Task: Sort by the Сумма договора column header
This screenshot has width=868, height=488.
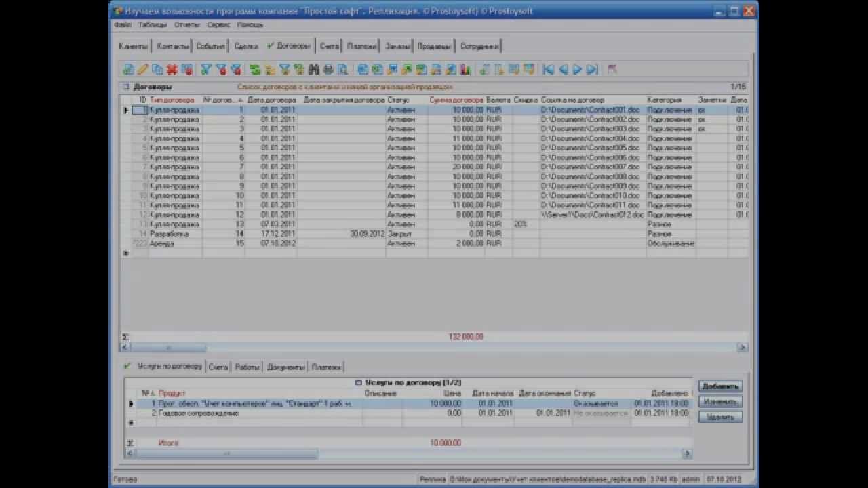Action: (456, 100)
